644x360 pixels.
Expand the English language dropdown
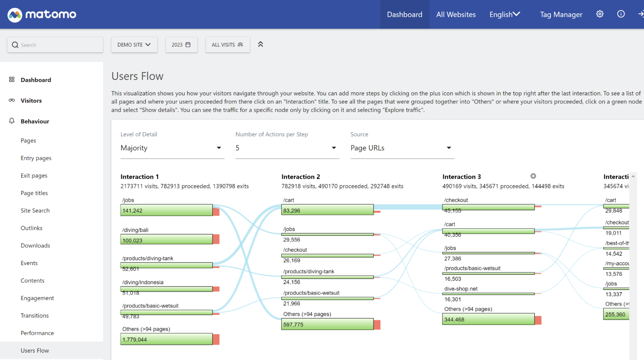point(505,14)
